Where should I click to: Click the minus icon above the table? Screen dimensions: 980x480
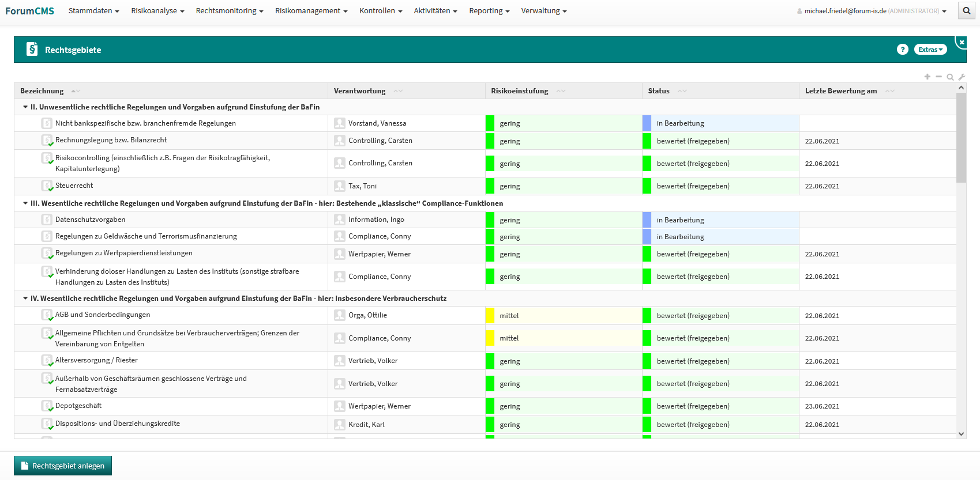(x=938, y=77)
